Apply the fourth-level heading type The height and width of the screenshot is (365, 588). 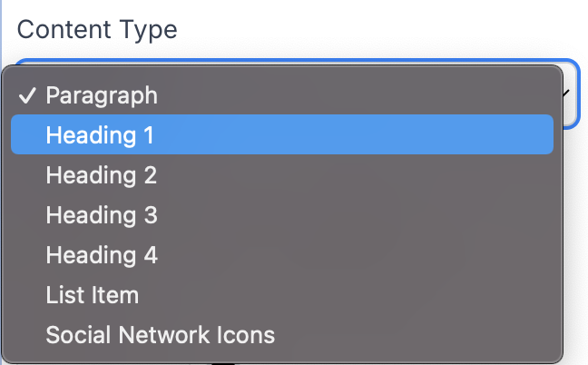click(102, 255)
